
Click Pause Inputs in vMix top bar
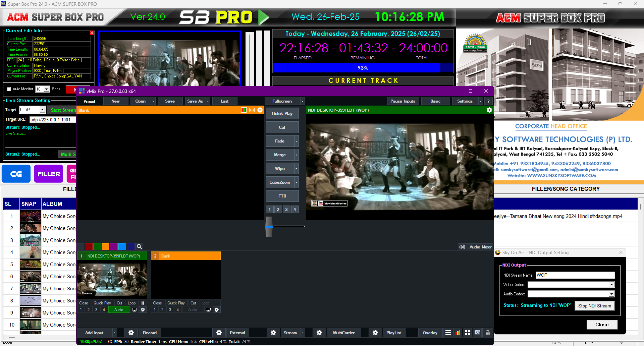pos(403,101)
